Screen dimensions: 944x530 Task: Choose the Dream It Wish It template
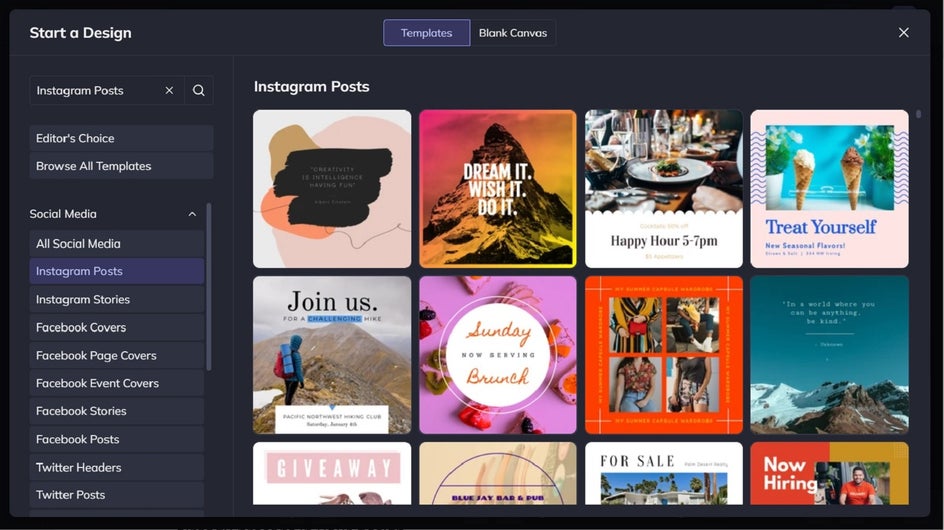pos(498,189)
